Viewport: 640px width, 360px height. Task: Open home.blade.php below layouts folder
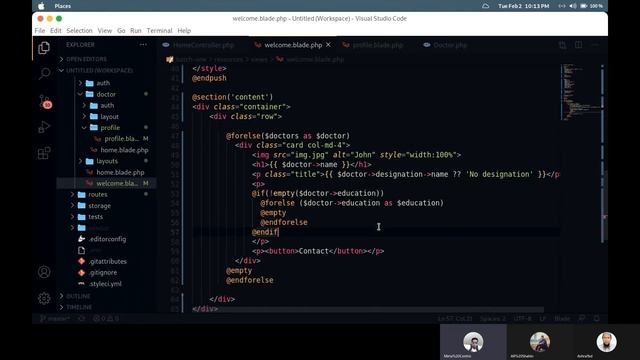click(x=120, y=172)
